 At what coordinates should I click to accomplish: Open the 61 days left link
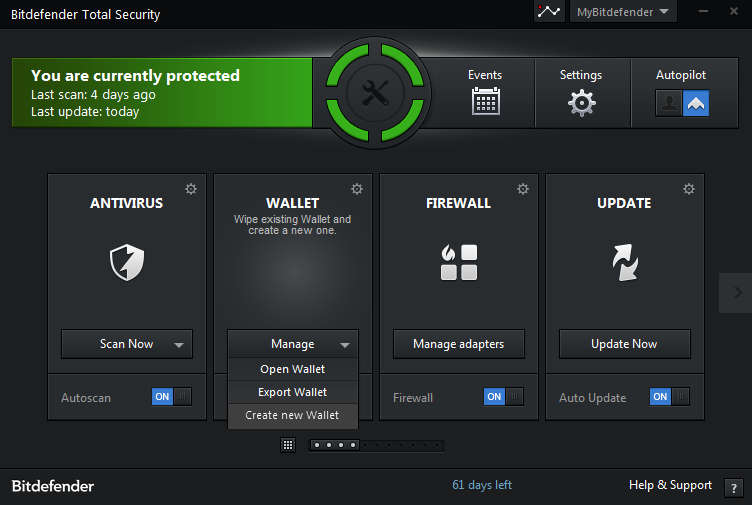pos(482,485)
